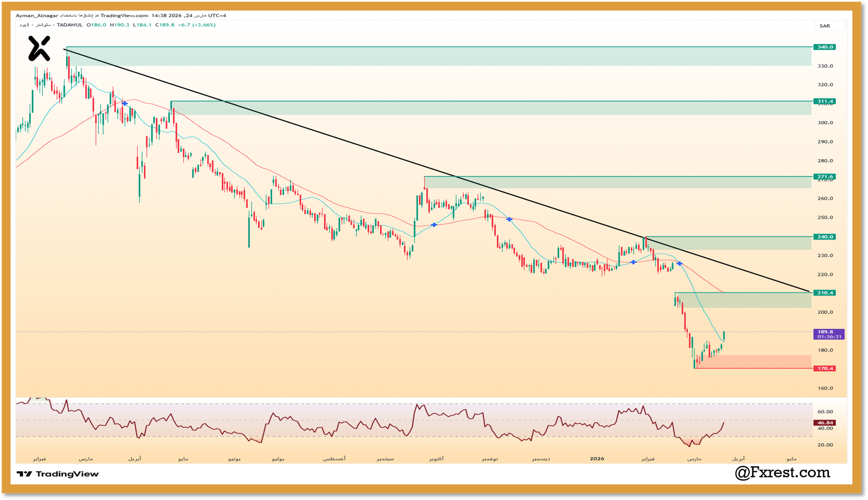Select the 311.4 resistance price label
Viewport: 868px width, 500px height.
point(825,102)
